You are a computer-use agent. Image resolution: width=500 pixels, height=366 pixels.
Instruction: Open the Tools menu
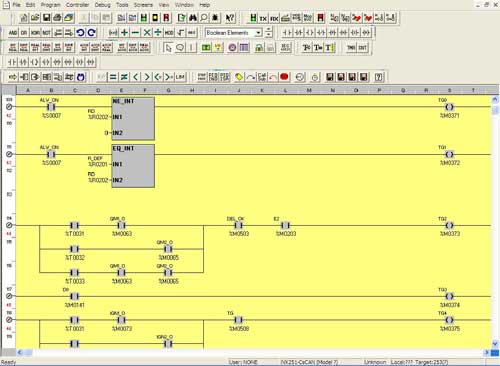click(x=122, y=5)
